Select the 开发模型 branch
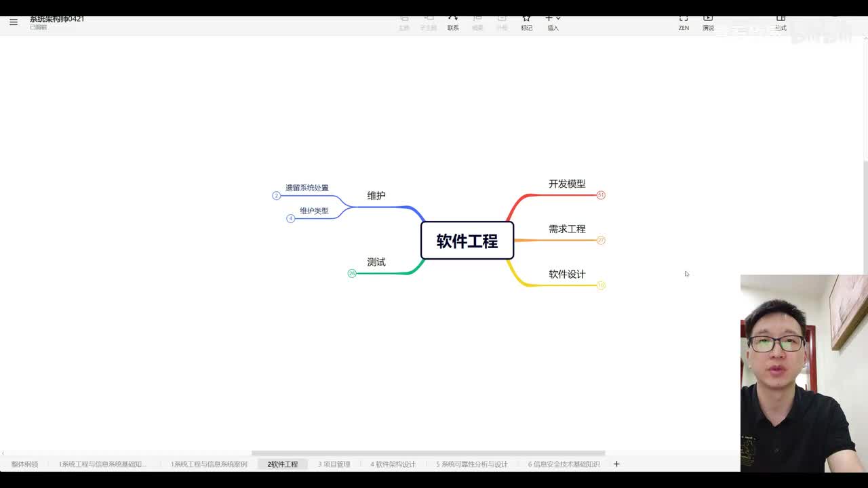This screenshot has width=868, height=488. 567,184
